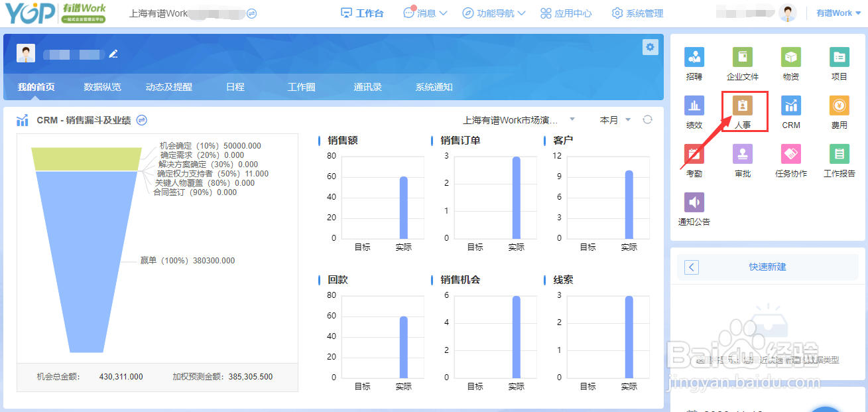Image resolution: width=868 pixels, height=412 pixels.
Task: Click the 销售额 chart title
Action: point(343,141)
